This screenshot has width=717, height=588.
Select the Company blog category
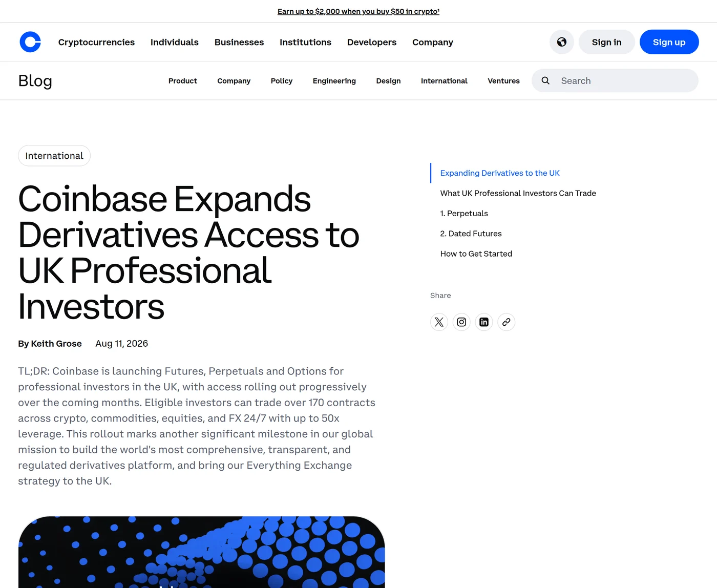tap(234, 81)
